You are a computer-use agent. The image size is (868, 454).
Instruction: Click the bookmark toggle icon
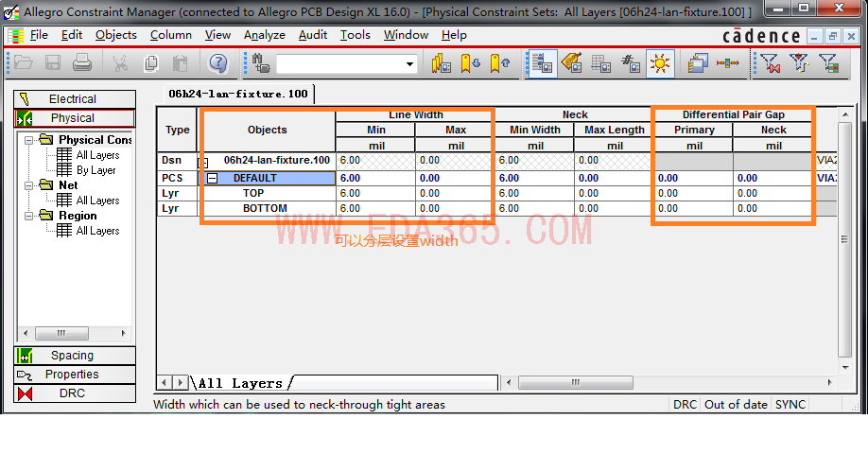[x=442, y=63]
